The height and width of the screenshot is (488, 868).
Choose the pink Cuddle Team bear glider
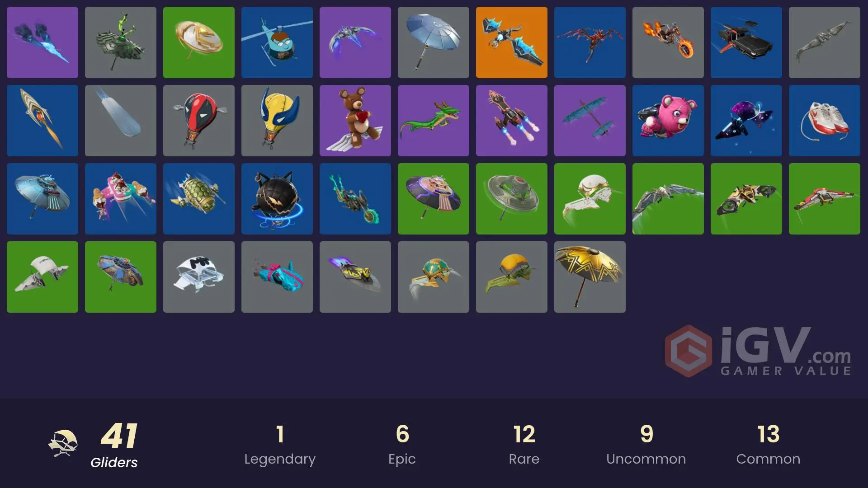pos(668,121)
